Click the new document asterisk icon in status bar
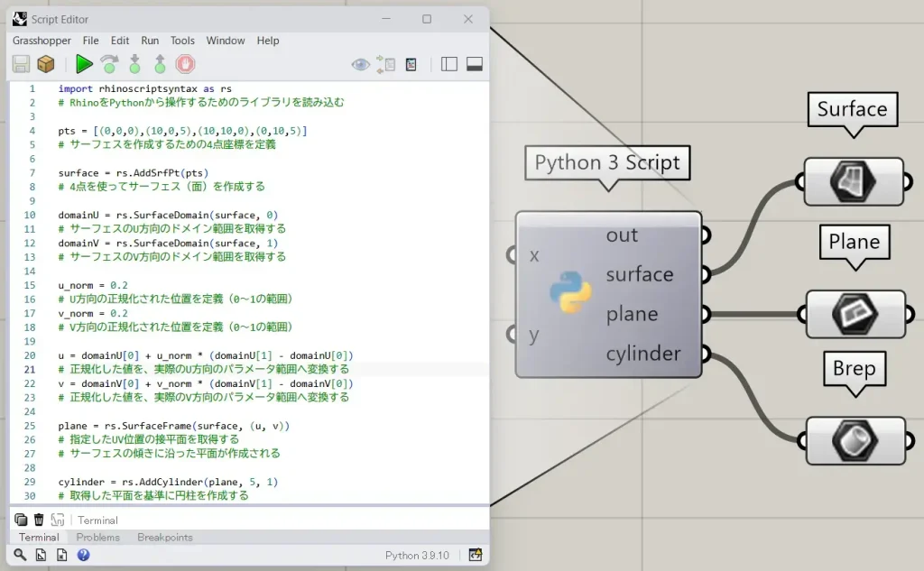Image resolution: width=924 pixels, height=571 pixels. click(x=62, y=555)
